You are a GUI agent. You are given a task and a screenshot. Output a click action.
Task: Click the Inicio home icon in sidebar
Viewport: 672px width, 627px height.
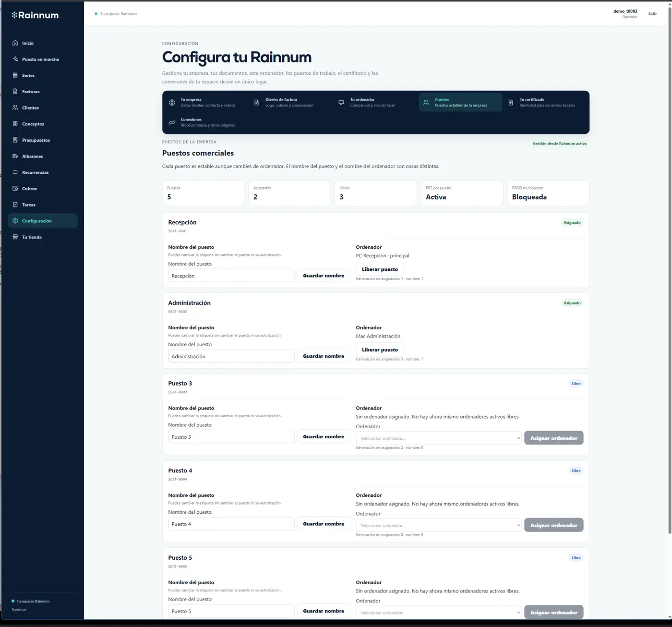coord(15,43)
